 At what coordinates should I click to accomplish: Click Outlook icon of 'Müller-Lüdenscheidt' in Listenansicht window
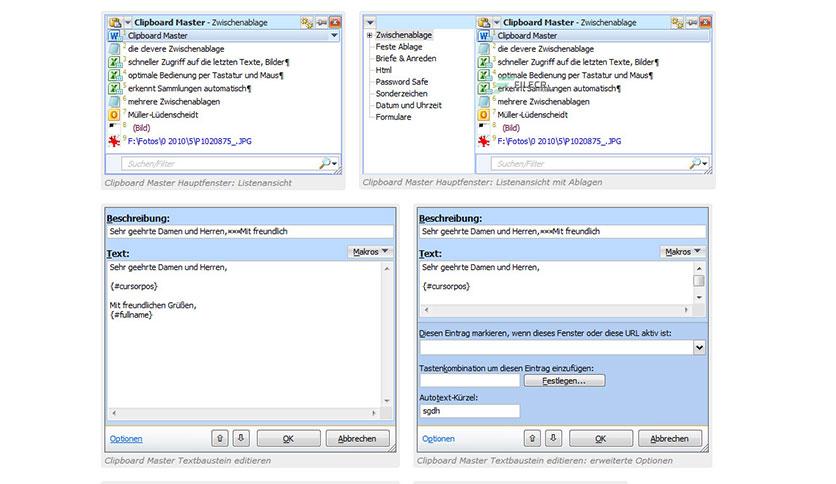tap(114, 115)
